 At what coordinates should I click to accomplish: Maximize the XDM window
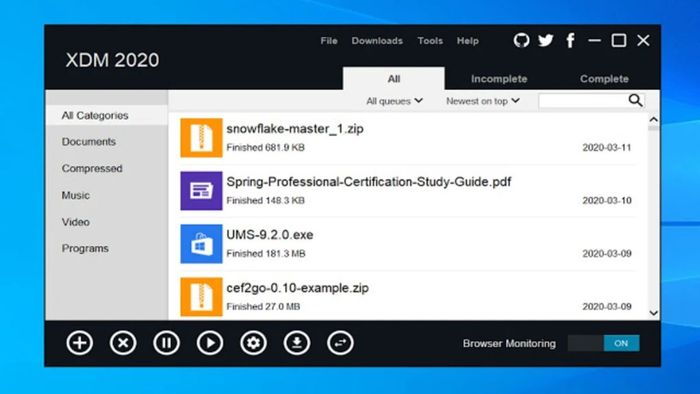point(619,41)
